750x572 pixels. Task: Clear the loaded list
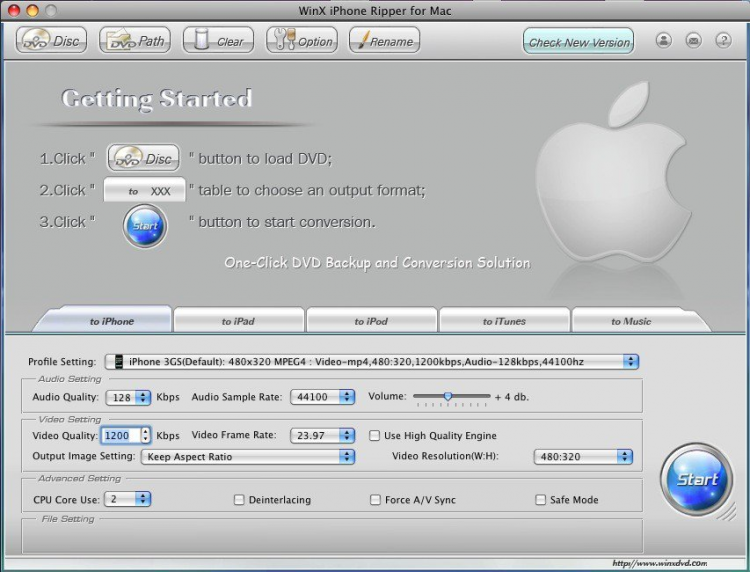click(218, 40)
